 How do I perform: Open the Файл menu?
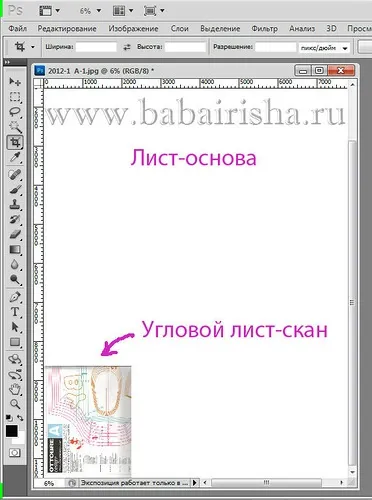click(x=17, y=29)
